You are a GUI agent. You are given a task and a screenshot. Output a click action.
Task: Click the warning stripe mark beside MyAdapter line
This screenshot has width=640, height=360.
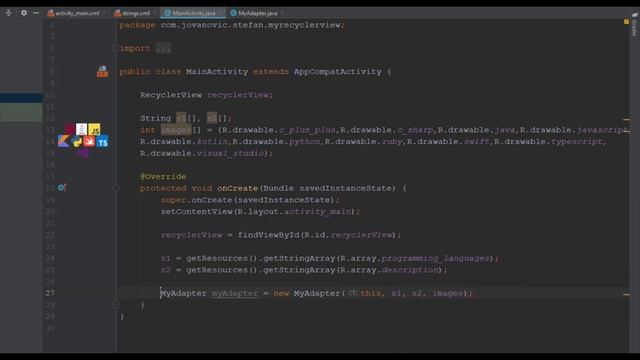point(626,294)
